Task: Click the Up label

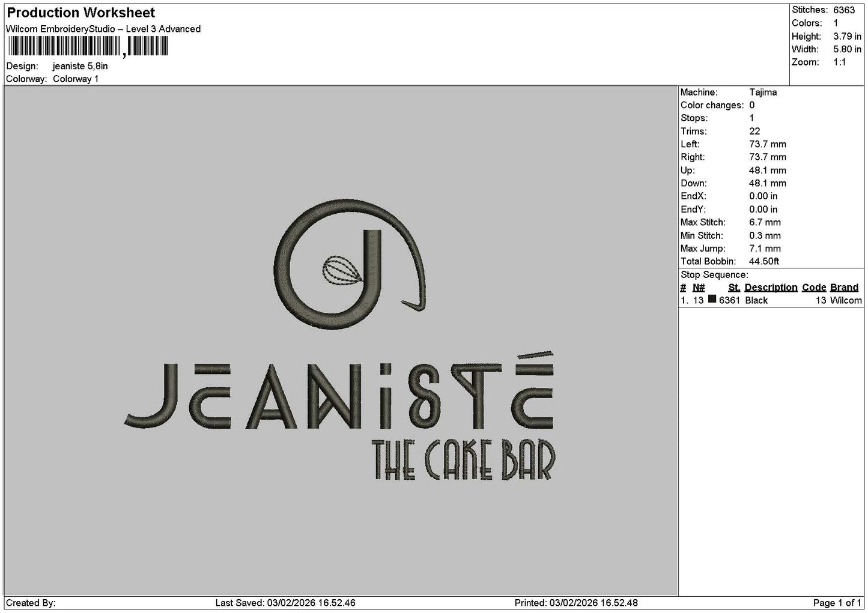Action: pos(688,171)
